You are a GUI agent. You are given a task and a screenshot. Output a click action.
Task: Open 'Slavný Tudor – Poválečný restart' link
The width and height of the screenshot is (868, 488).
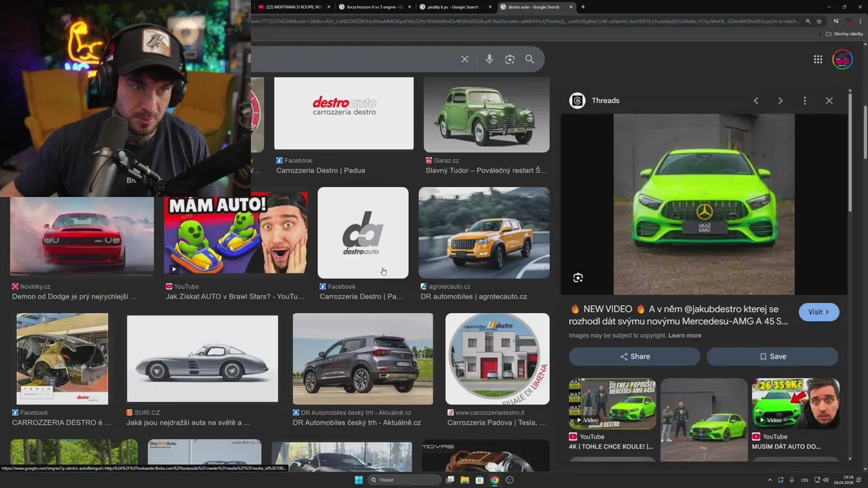[486, 171]
